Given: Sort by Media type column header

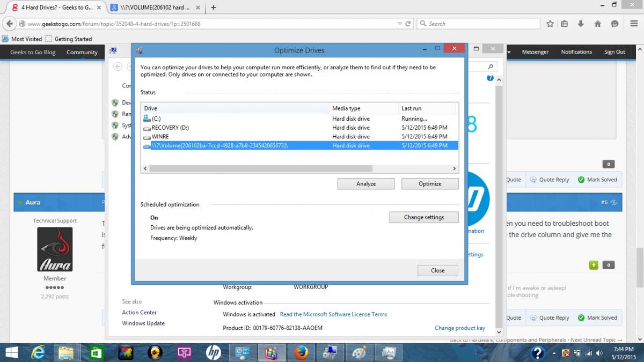Looking at the screenshot, I should coord(364,108).
